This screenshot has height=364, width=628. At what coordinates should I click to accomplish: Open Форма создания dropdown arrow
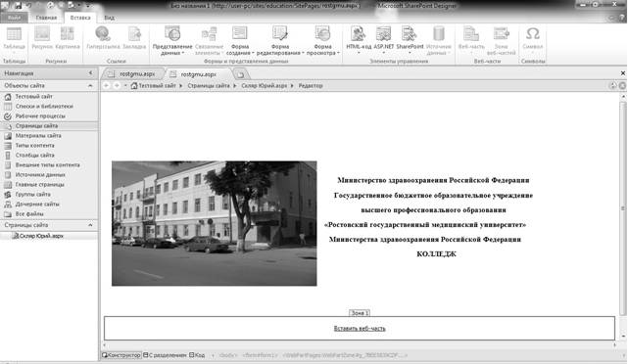tap(253, 53)
